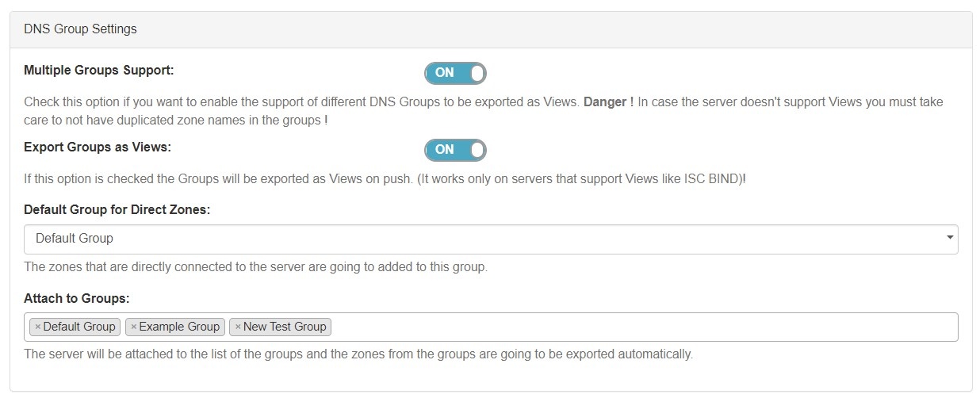Click the Default Group tag text in Attach to Groups
The image size is (980, 398).
pyautogui.click(x=79, y=327)
